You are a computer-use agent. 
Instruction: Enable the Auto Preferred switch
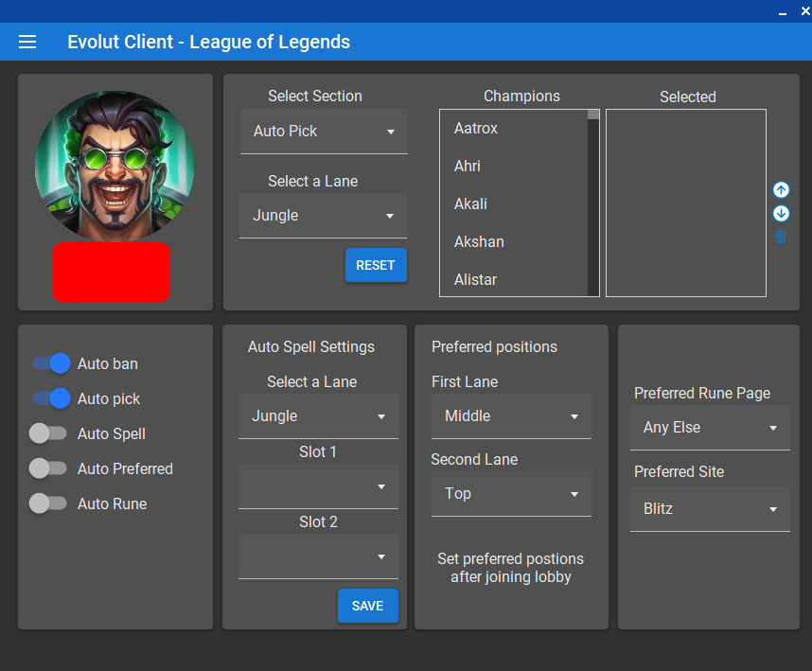[47, 468]
